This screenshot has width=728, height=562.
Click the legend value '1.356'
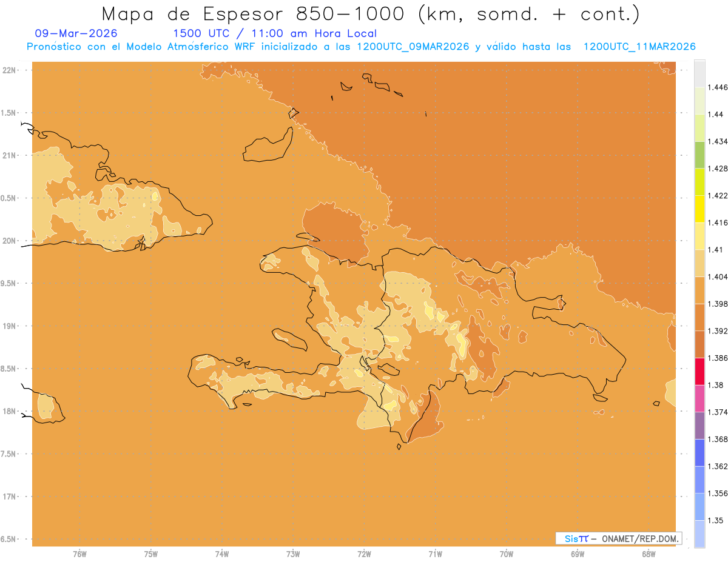click(718, 493)
